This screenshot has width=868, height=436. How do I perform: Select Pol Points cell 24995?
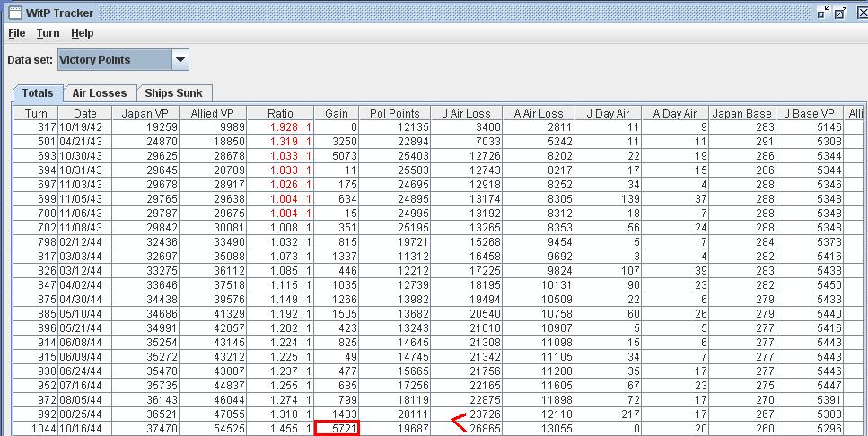(x=394, y=213)
